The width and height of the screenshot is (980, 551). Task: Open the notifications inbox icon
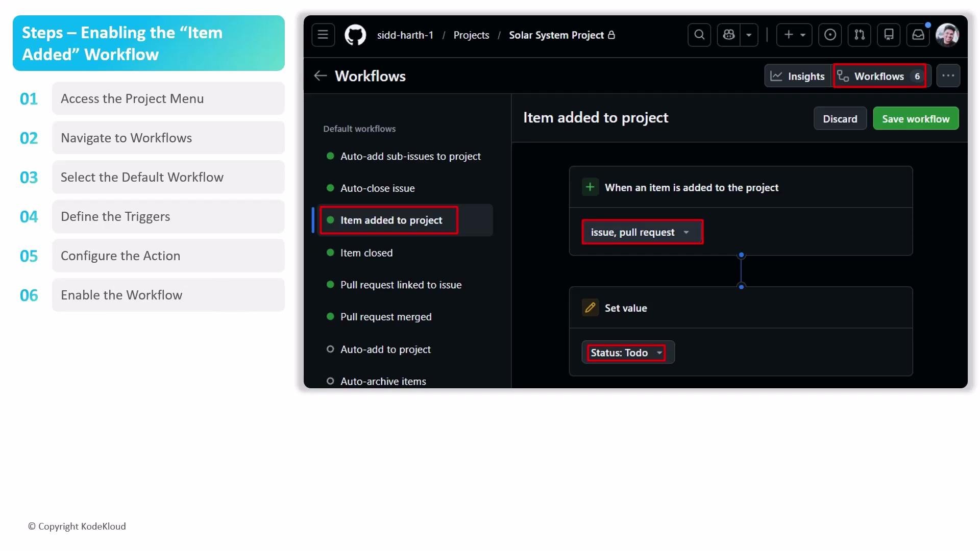918,35
